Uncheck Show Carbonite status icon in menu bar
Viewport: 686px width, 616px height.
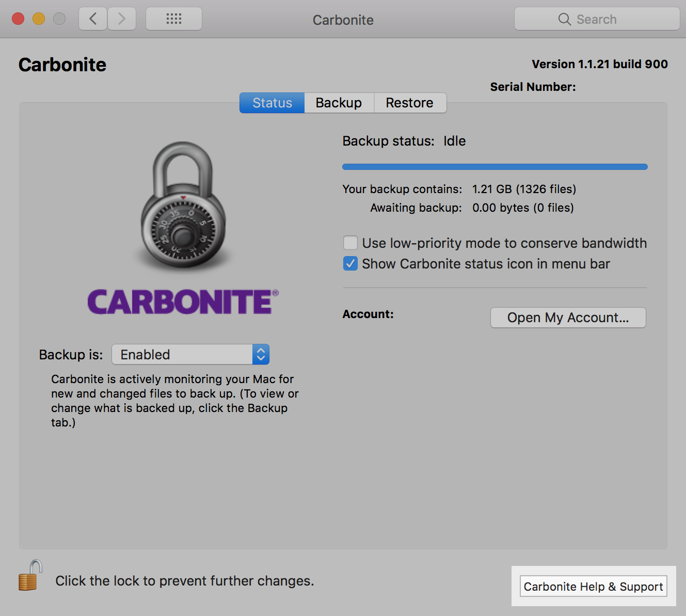point(350,264)
